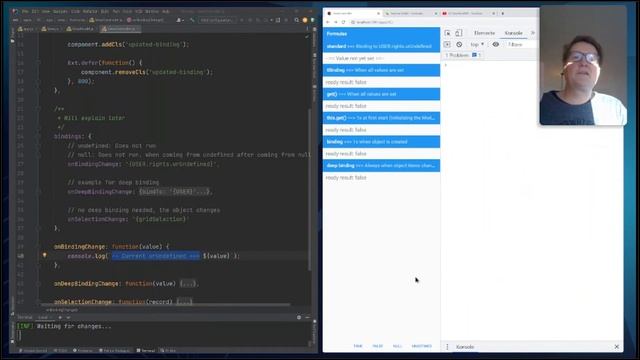Switch to the Elements DevTools tab
The width and height of the screenshot is (640, 360).
[x=484, y=33]
